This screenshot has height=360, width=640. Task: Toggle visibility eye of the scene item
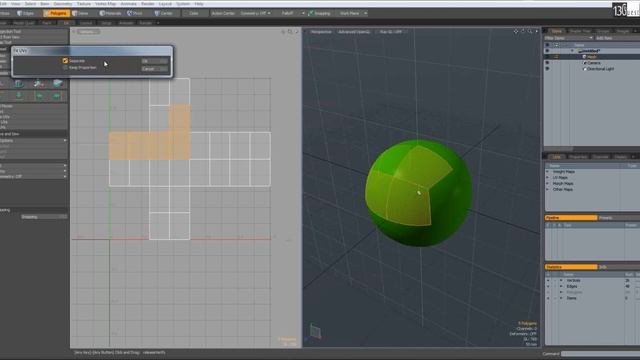tap(547, 51)
